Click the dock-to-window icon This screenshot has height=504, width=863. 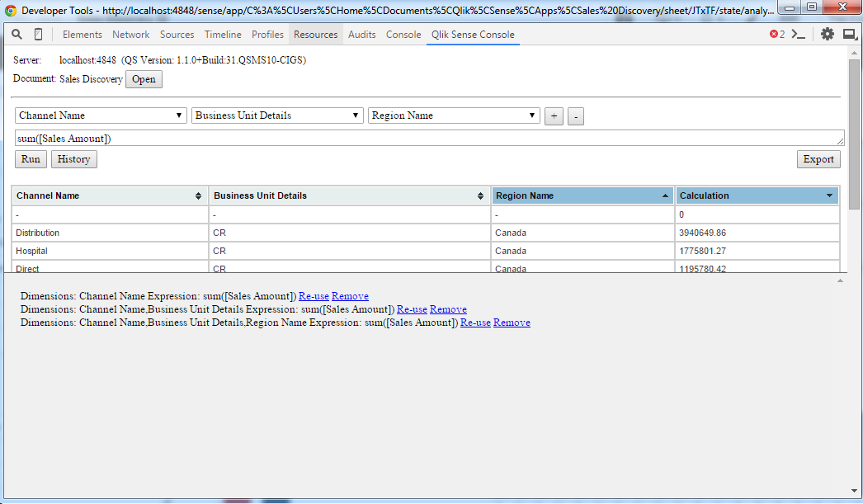(x=850, y=34)
